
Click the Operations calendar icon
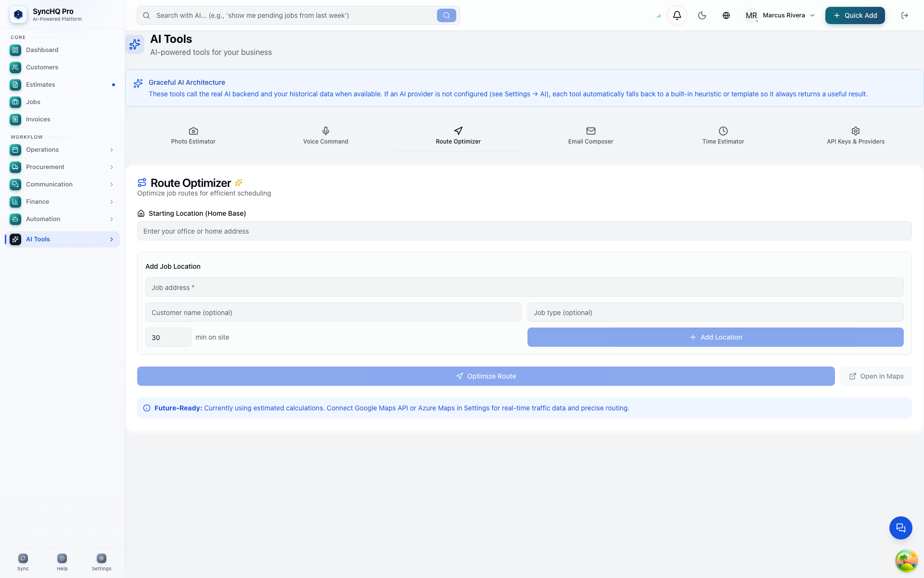[x=15, y=150]
